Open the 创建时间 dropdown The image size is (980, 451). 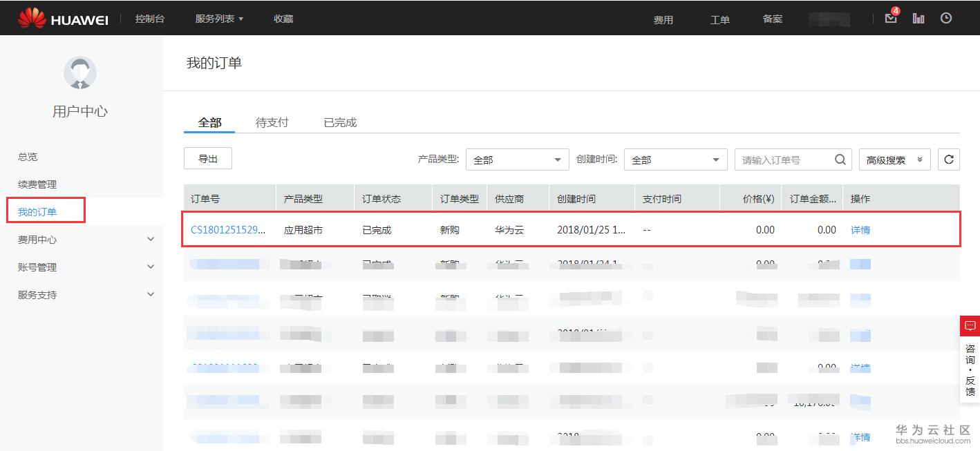click(x=675, y=159)
